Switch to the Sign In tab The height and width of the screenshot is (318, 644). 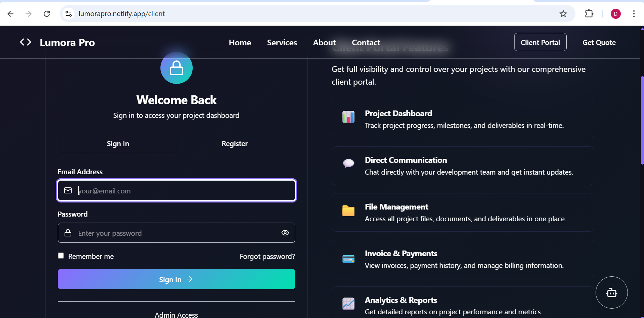[118, 144]
